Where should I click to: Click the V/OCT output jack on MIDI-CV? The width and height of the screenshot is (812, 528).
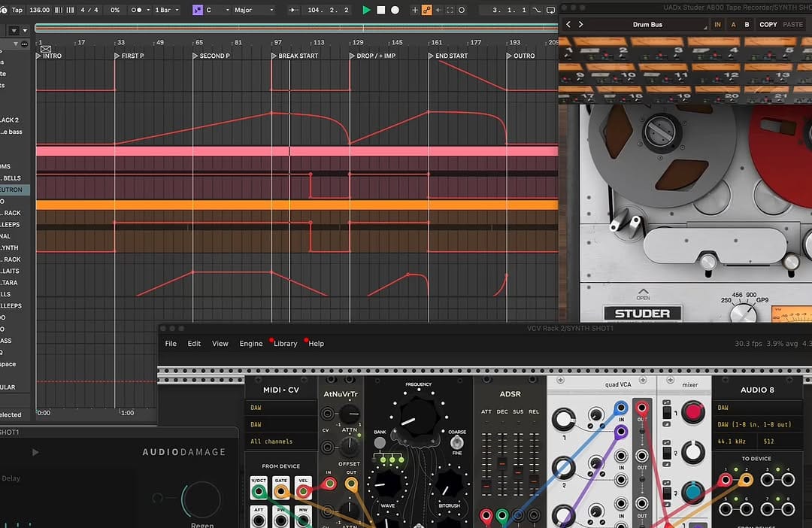(259, 492)
